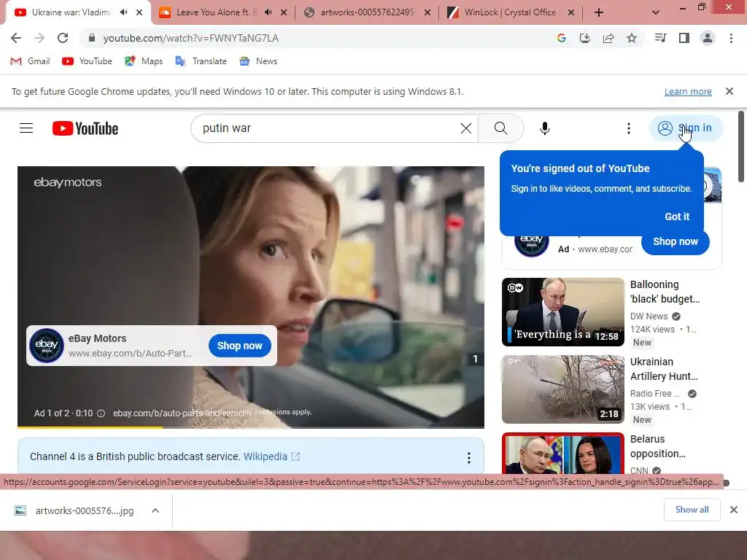
Task: Close the WinLock Crystal Office tab
Action: (x=571, y=13)
